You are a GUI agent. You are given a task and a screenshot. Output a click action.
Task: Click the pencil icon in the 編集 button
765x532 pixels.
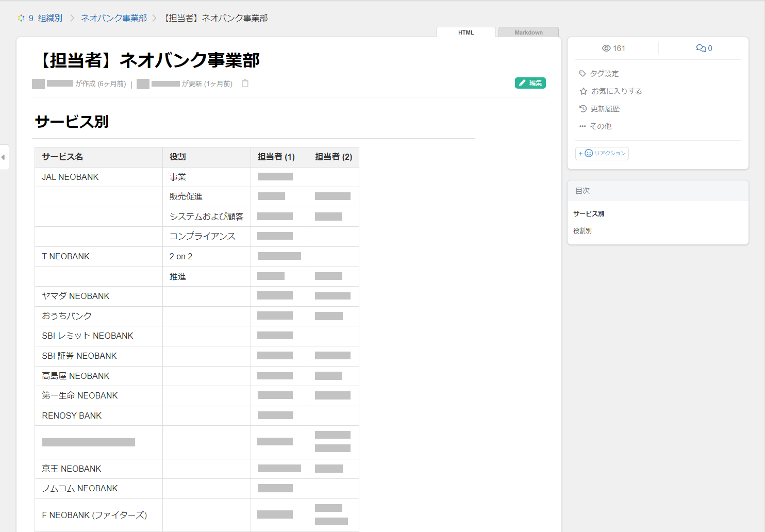522,83
